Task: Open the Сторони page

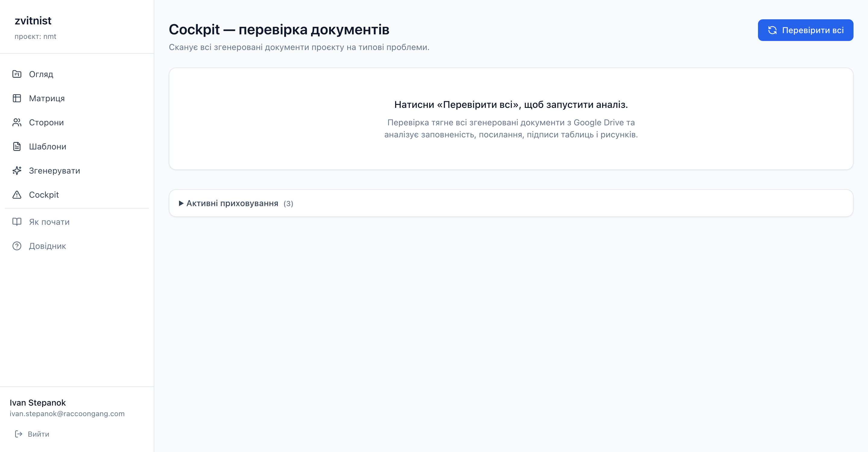Action: pos(77,122)
